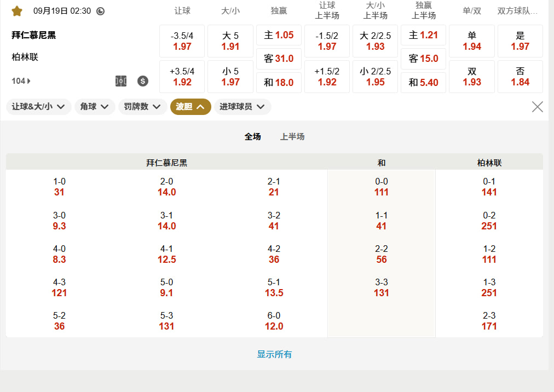Pick correct score 5-2 at 36
Screen dimensions: 554x392
(59, 321)
